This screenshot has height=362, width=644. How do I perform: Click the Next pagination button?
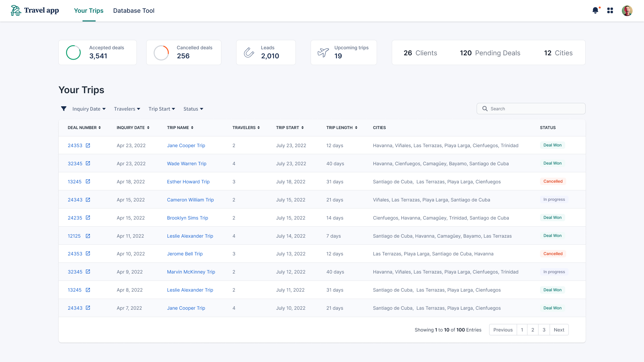point(559,330)
